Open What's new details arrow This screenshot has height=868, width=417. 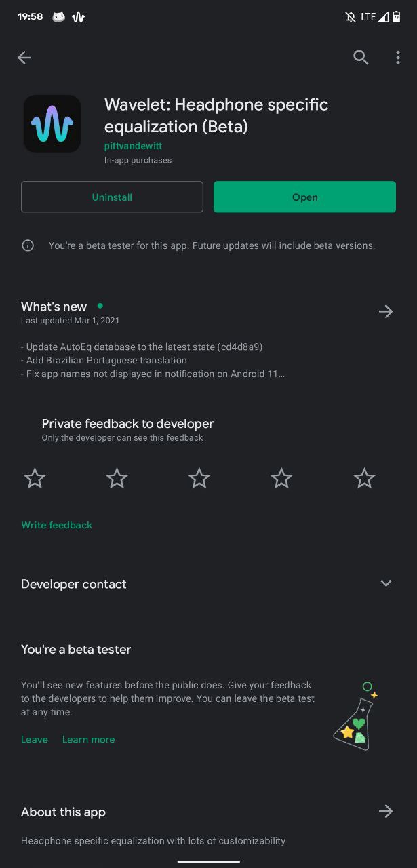[386, 311]
